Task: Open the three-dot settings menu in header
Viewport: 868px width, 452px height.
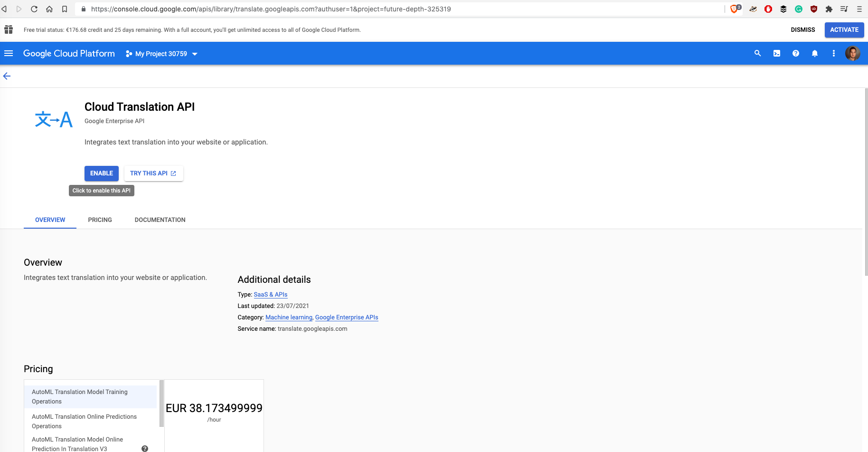Action: (x=834, y=53)
